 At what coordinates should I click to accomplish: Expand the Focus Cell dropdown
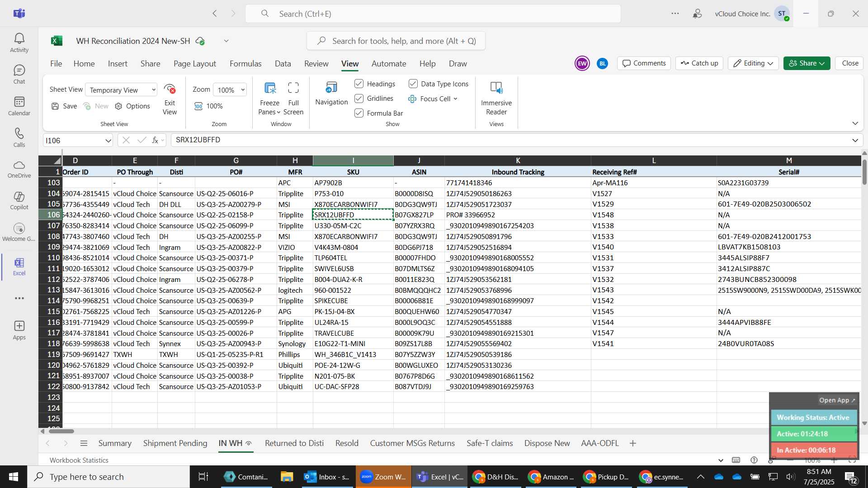pos(456,99)
